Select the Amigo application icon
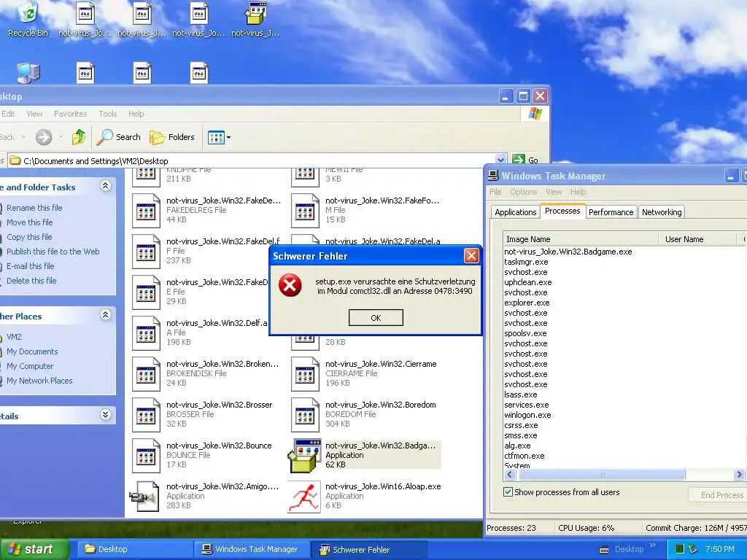This screenshot has width=747, height=560. point(145,497)
